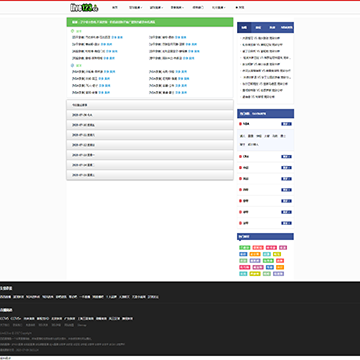This screenshot has height=360, width=360.
Task: Open the blue button on the NBA row
Action: click(x=286, y=124)
